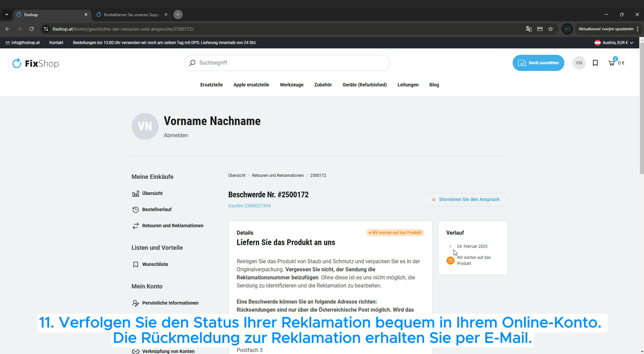The width and height of the screenshot is (644, 354).
Task: Reload the page with the refresh icon
Action: [x=32, y=29]
